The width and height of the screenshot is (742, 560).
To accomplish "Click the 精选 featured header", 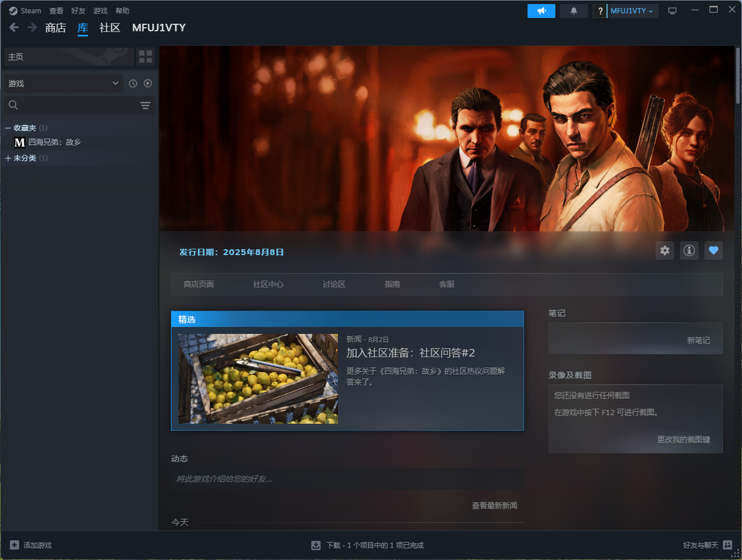I will pyautogui.click(x=348, y=320).
